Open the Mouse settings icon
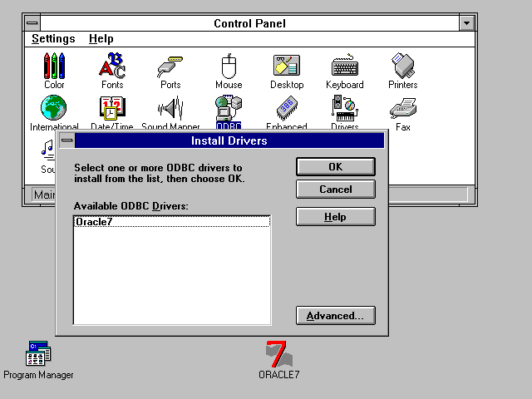This screenshot has width=532, height=399. 229,66
